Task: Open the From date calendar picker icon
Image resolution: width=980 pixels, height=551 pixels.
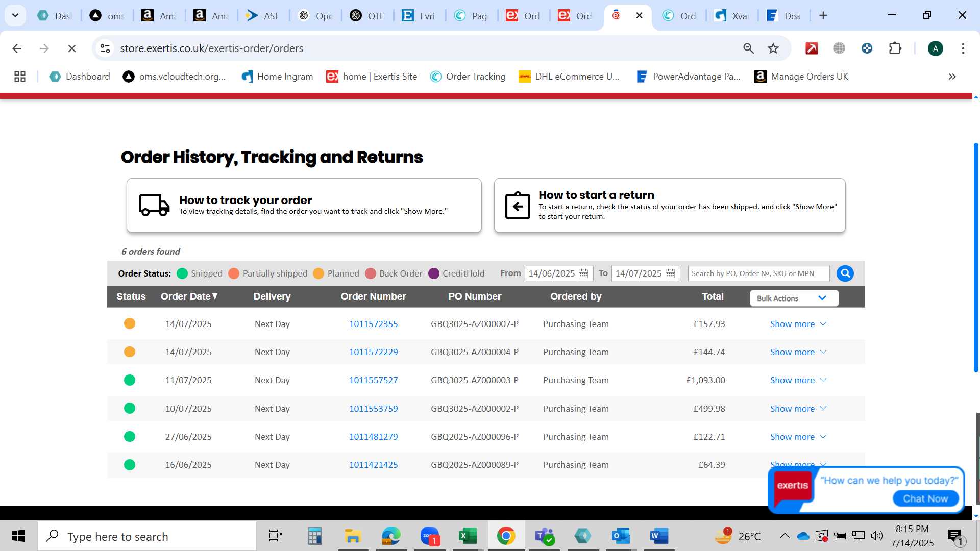Action: point(583,273)
